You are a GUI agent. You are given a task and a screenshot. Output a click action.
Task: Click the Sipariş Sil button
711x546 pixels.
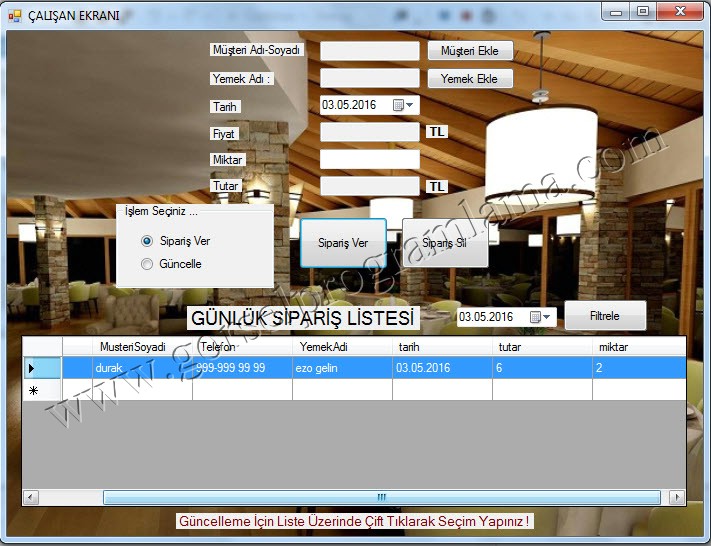pos(445,243)
